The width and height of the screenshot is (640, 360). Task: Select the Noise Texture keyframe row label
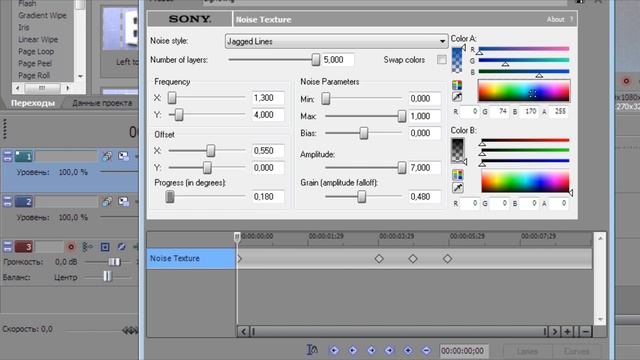[191, 258]
